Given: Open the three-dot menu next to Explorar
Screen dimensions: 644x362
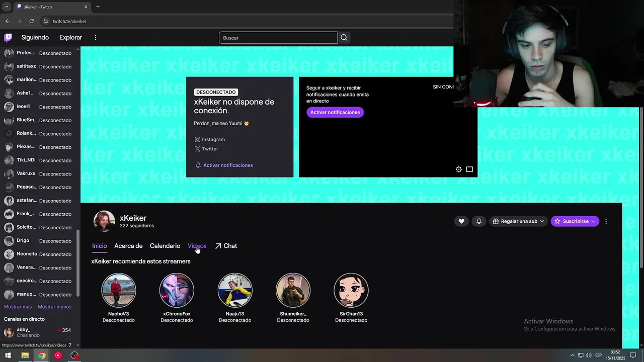Looking at the screenshot, I should (x=96, y=37).
